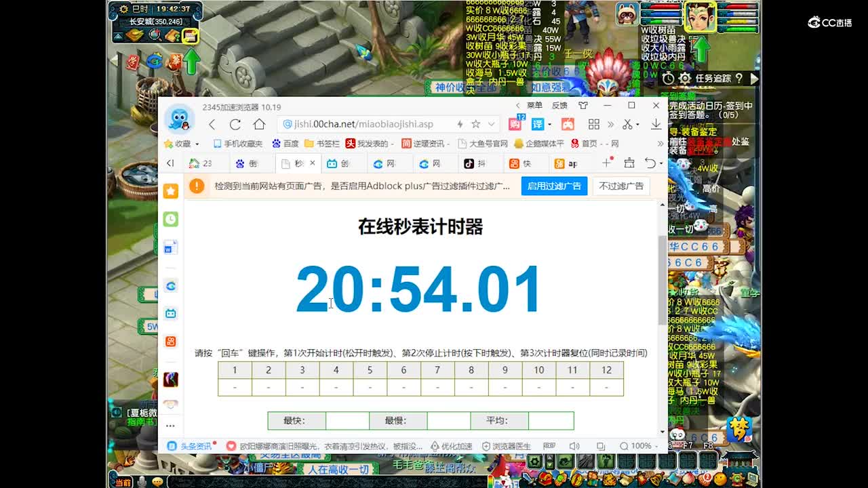Open the yellow star favorites sidebar icon

click(170, 191)
